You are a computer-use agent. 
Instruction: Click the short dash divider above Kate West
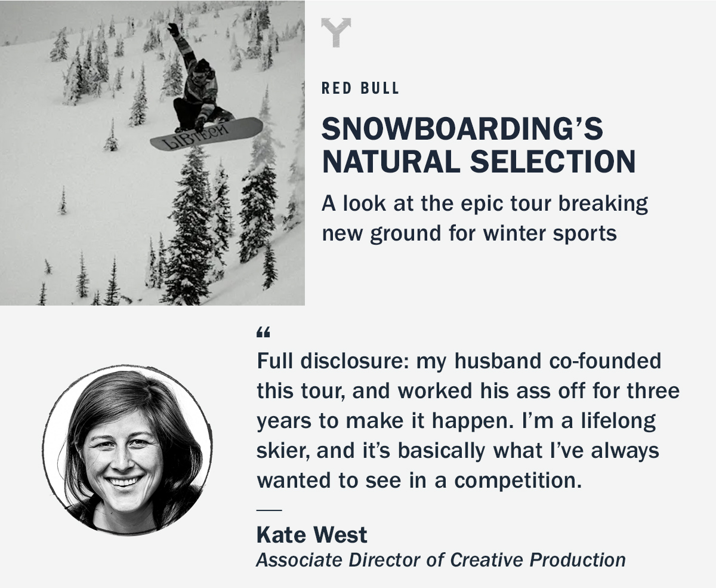[268, 510]
